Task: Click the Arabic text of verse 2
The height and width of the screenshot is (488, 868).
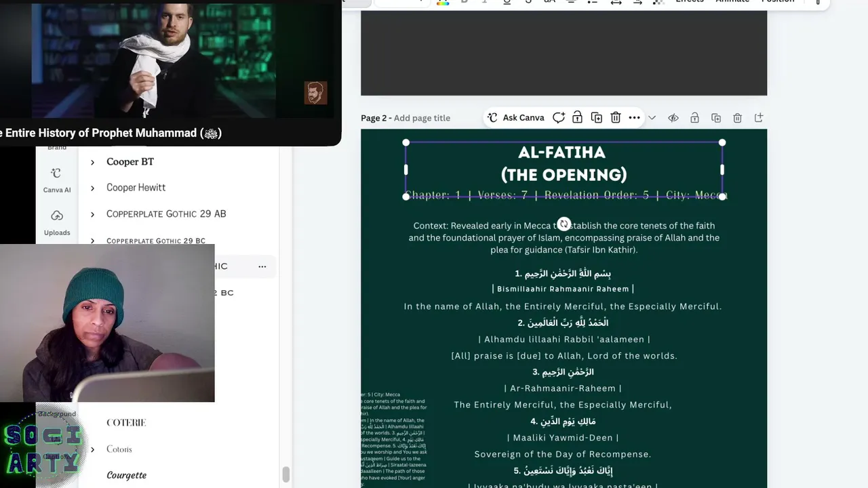Action: 564,323
